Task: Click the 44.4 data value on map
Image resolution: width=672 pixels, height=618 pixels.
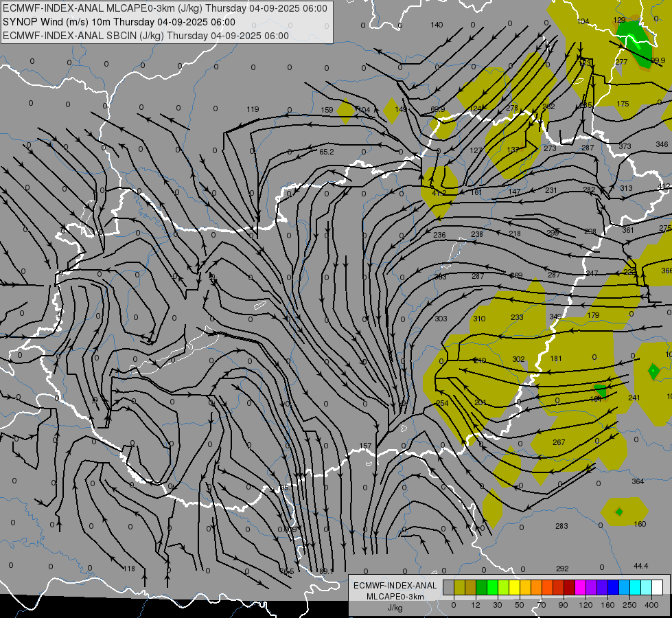Action: (640, 566)
